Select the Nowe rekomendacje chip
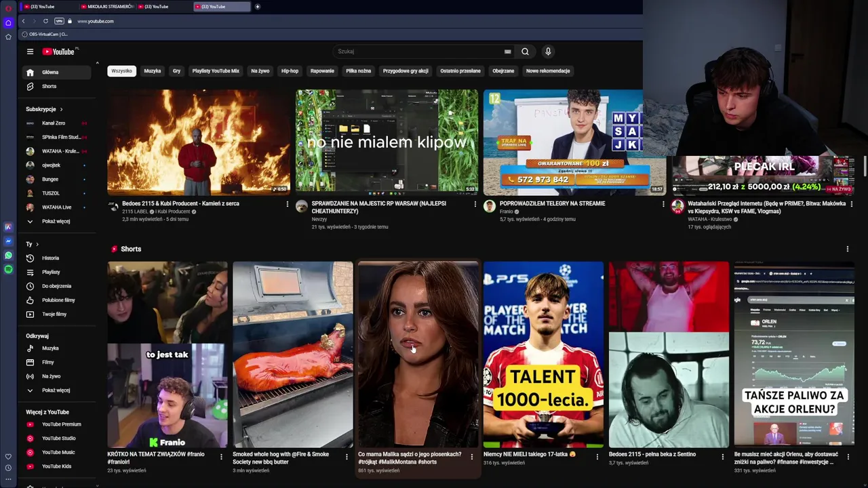The width and height of the screenshot is (868, 488). click(x=548, y=70)
